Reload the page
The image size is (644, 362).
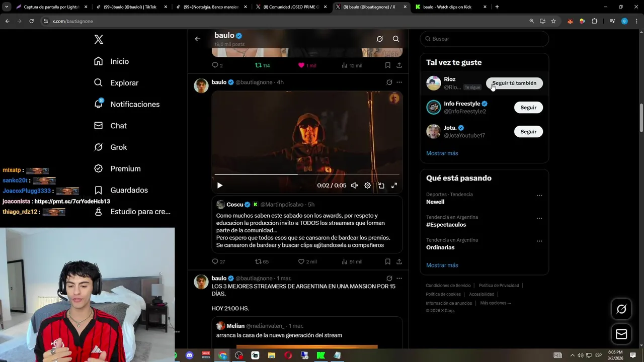pos(31,21)
